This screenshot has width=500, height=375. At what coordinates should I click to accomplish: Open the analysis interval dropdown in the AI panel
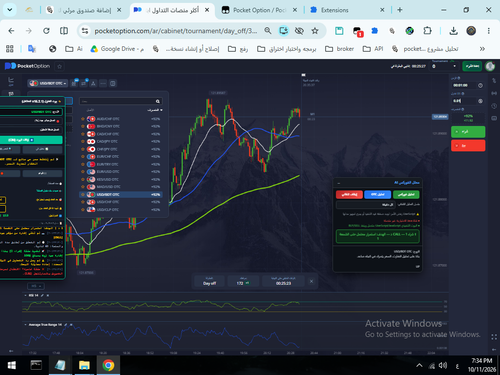click(366, 204)
